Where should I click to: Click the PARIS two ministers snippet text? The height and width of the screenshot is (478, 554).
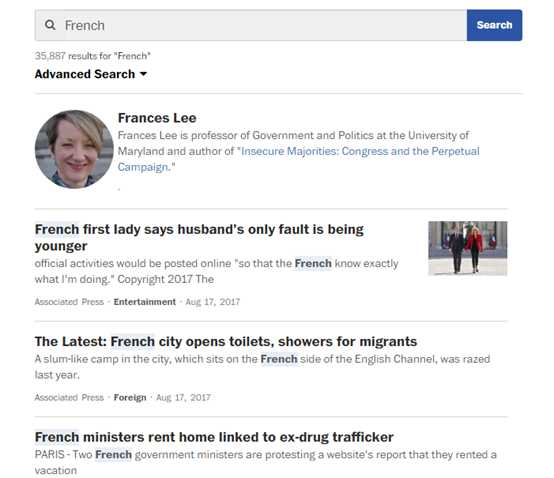point(266,462)
